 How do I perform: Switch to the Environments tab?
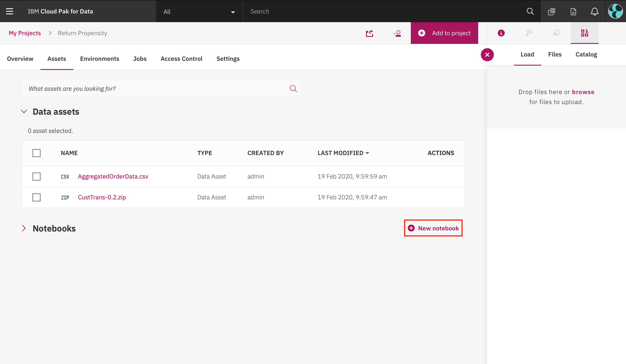[x=99, y=59]
